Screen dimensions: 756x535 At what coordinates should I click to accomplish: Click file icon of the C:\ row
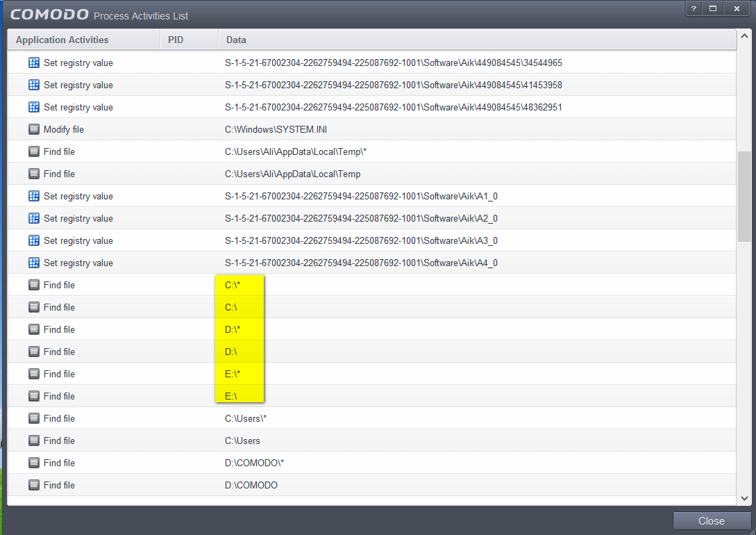pos(34,307)
